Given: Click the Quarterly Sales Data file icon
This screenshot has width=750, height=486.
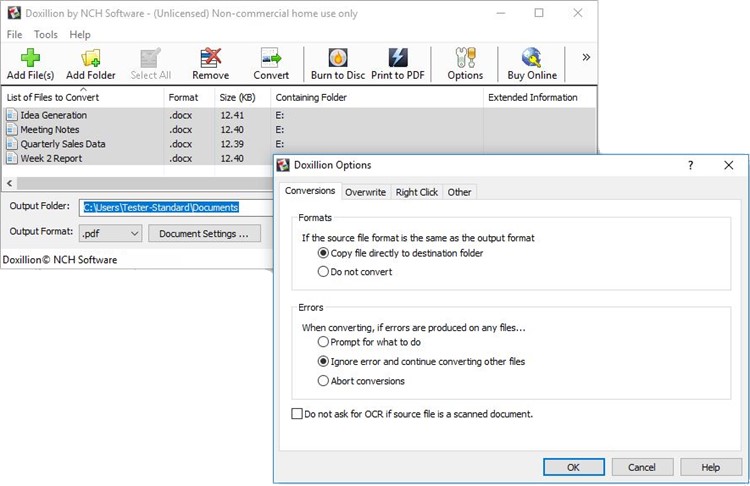Looking at the screenshot, I should point(12,144).
